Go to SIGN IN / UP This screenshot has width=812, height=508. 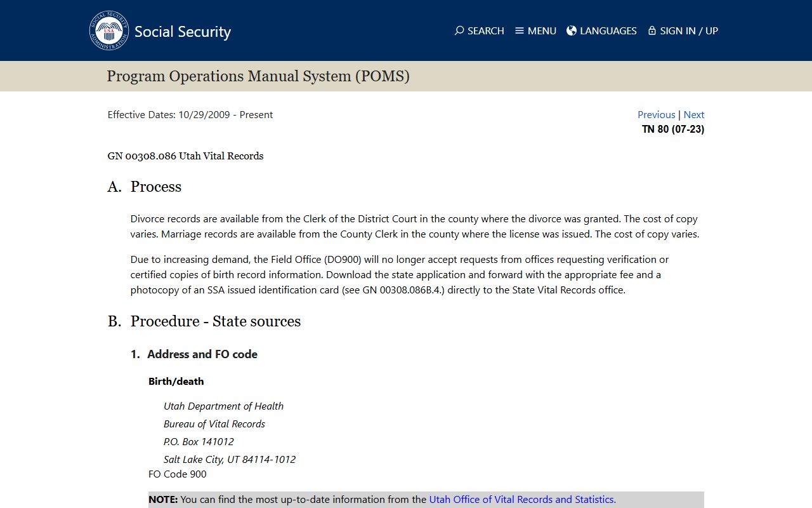click(x=689, y=30)
